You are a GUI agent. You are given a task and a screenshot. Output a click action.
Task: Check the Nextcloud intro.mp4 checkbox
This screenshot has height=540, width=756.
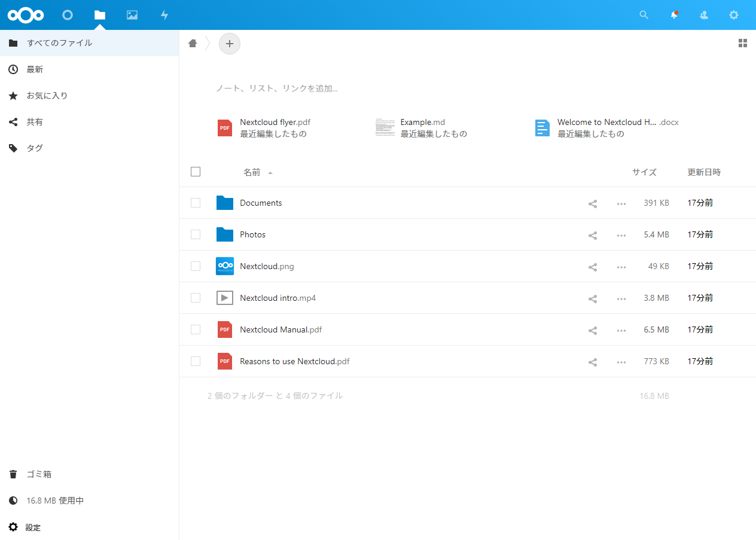point(196,298)
